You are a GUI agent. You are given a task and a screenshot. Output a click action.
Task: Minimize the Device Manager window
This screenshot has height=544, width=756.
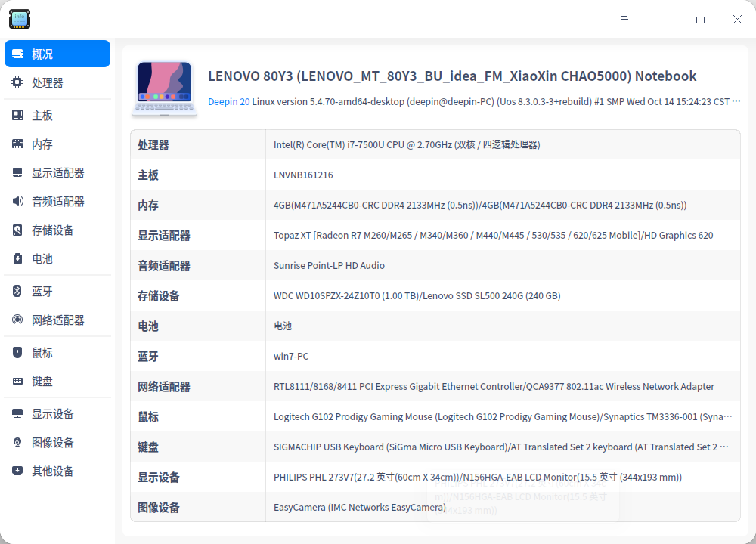point(662,20)
